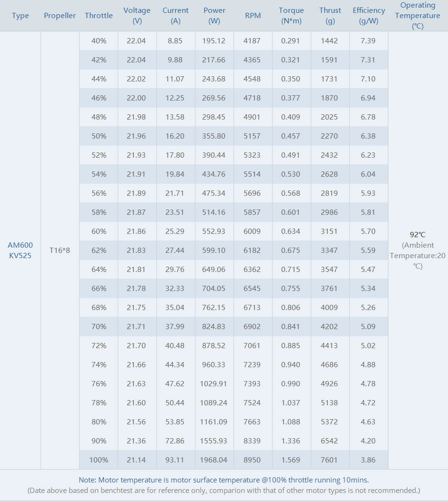Click the Voltage (V) column header
The image size is (448, 502).
[x=137, y=16]
